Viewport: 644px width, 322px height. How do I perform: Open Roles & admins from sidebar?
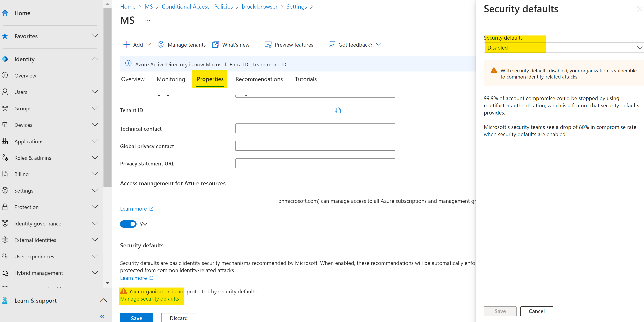point(5,158)
